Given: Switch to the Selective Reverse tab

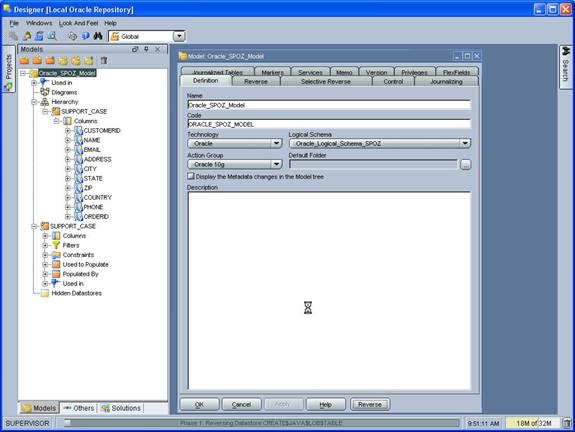Looking at the screenshot, I should click(326, 81).
